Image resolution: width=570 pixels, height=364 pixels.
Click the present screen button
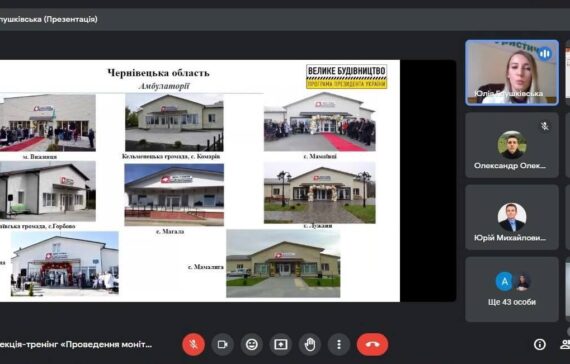(x=281, y=344)
